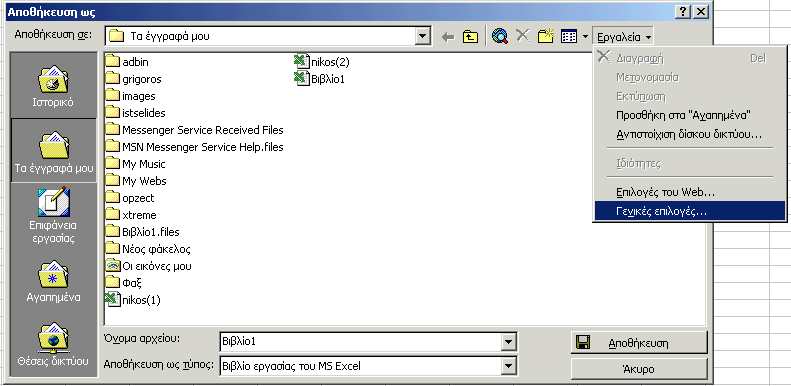Click the Άκυρο cancel button
Image resolution: width=791 pixels, height=386 pixels.
[x=639, y=369]
